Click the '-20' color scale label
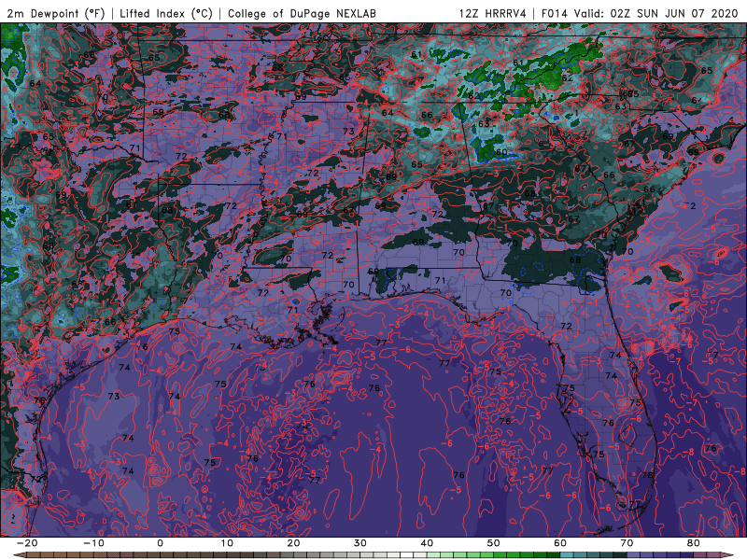This screenshot has width=747, height=560. tap(27, 543)
